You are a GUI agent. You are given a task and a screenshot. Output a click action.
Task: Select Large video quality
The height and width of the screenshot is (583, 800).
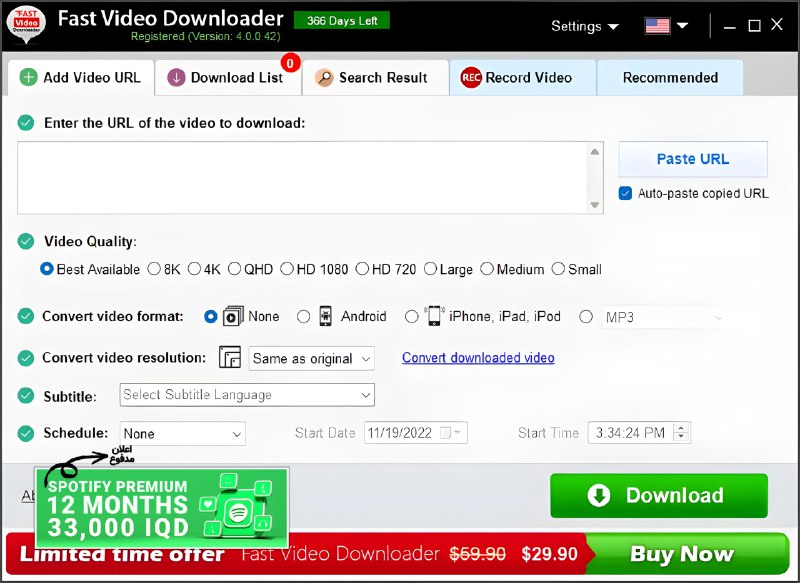click(x=430, y=269)
